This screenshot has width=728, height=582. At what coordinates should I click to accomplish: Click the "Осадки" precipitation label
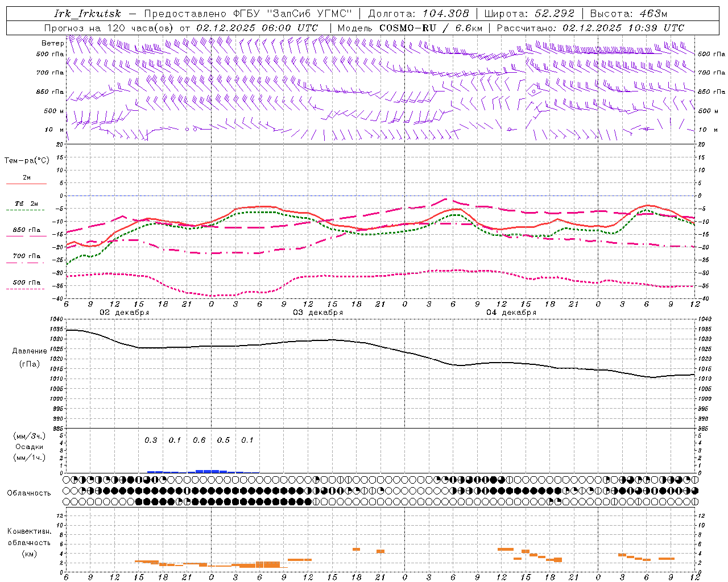click(x=30, y=447)
